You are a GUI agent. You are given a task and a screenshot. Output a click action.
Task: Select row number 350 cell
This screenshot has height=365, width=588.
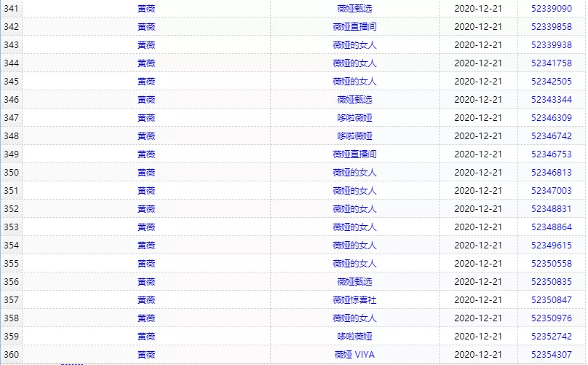coord(11,173)
